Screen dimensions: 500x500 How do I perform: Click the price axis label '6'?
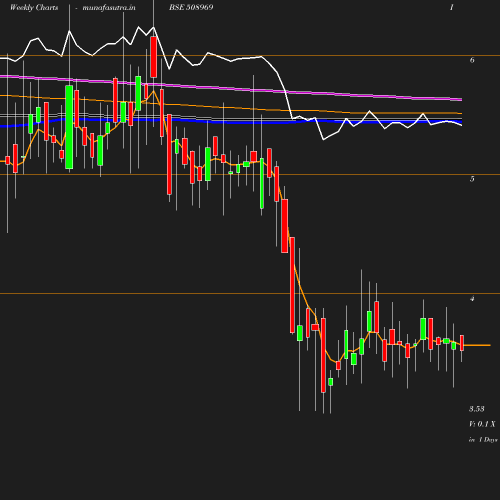(472, 60)
